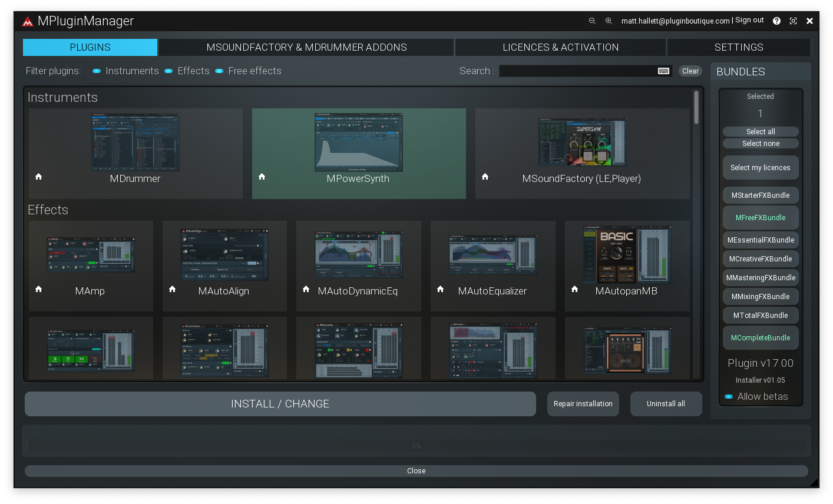Viewport: 833px width, 504px height.
Task: Click the Repair installation button
Action: (x=583, y=404)
